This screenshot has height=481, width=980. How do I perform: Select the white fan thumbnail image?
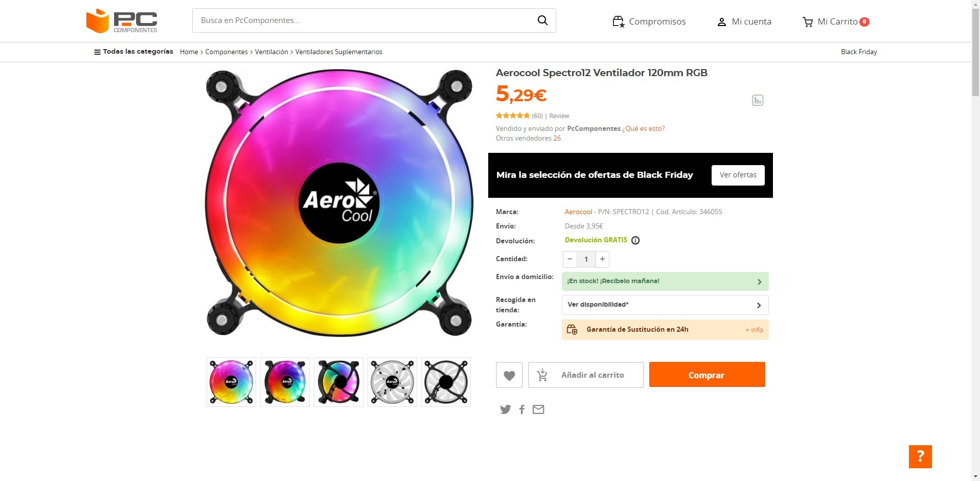[x=392, y=382]
